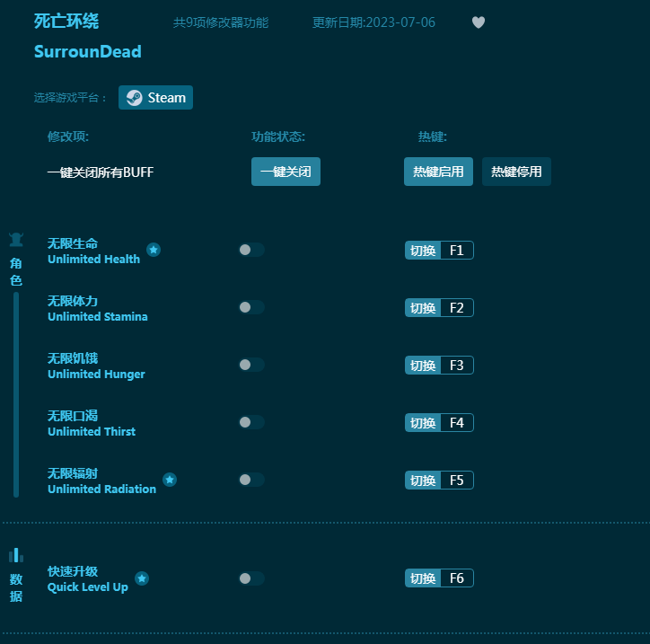Choose the Steam platform button
Image resolution: width=650 pixels, height=644 pixels.
pos(155,97)
